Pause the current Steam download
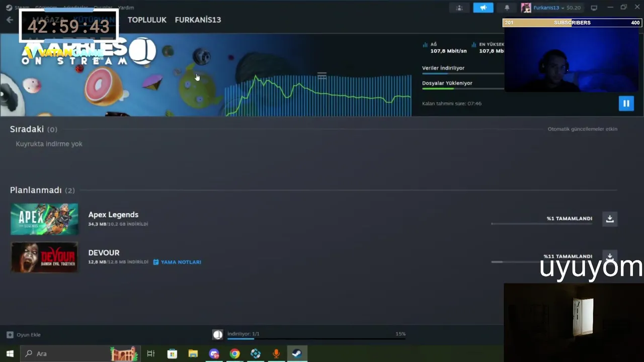This screenshot has width=644, height=362. [x=626, y=104]
